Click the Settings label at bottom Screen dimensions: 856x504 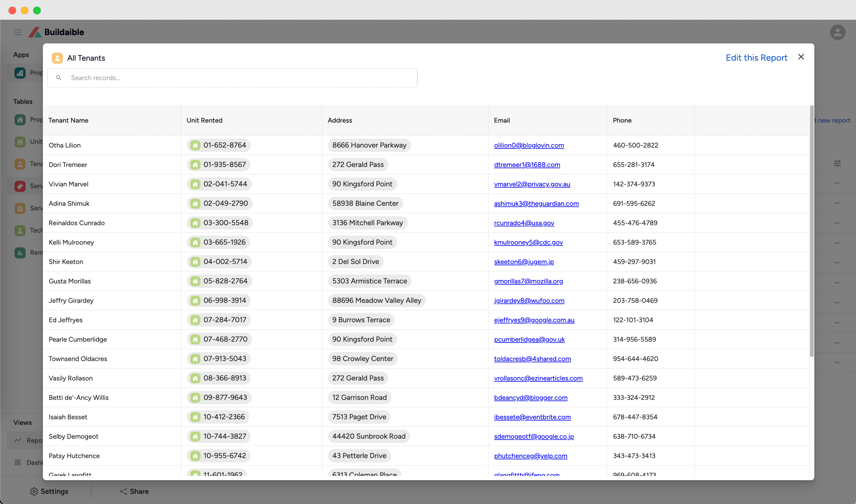pyautogui.click(x=54, y=491)
